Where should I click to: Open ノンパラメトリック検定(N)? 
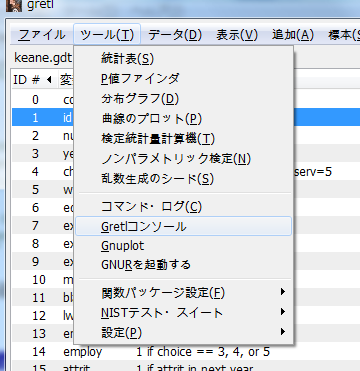point(183,159)
